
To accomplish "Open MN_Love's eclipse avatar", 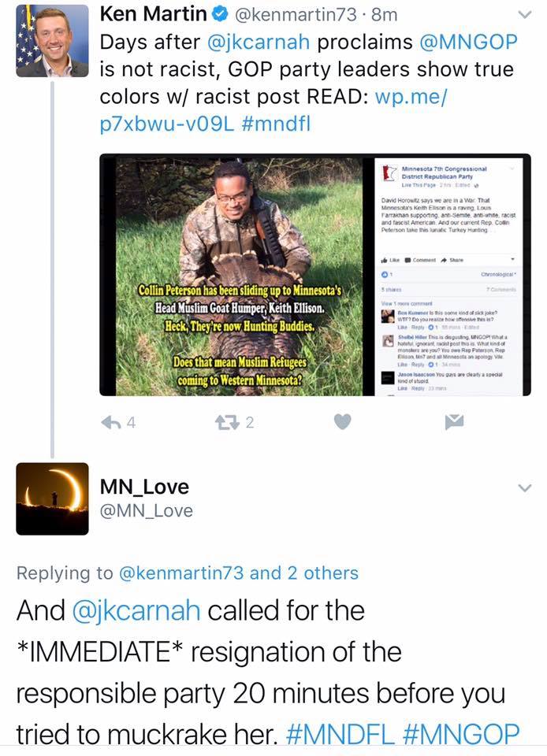I will click(x=52, y=498).
